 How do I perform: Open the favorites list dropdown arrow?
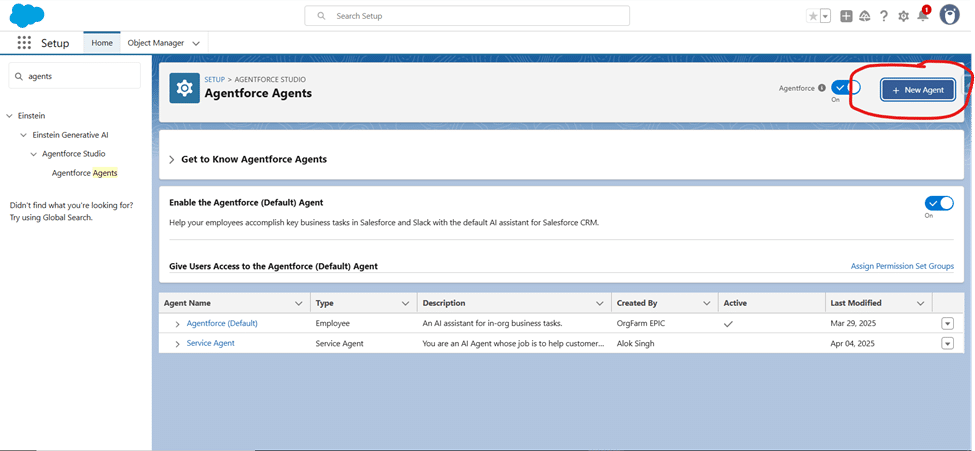coord(826,17)
